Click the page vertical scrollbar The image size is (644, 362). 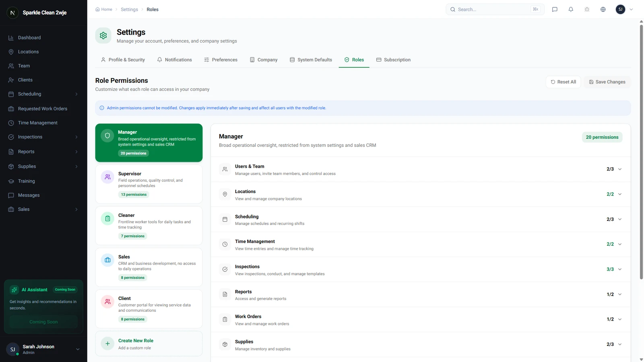click(x=641, y=153)
